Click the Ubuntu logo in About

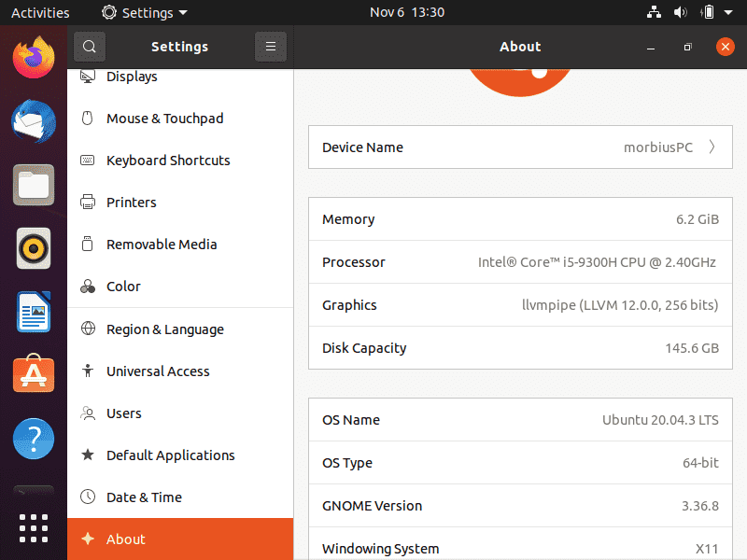tap(520, 83)
